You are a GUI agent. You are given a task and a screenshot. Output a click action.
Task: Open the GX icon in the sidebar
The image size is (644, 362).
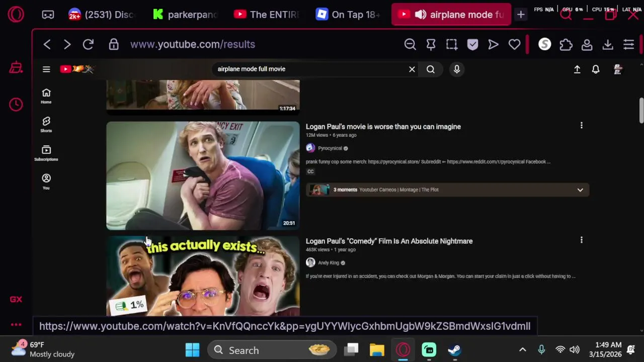(16, 299)
